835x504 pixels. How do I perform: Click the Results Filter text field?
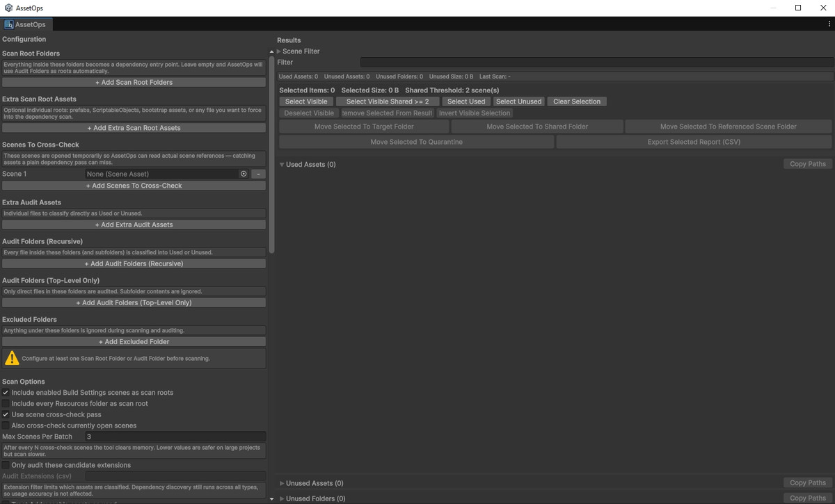point(596,62)
